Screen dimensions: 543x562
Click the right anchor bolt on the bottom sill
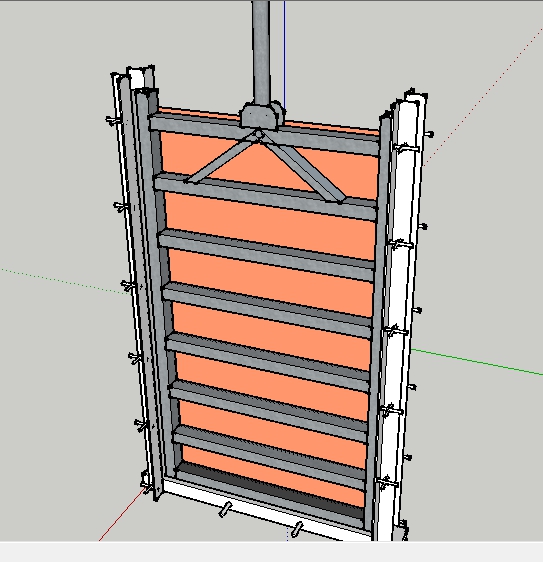[296, 529]
